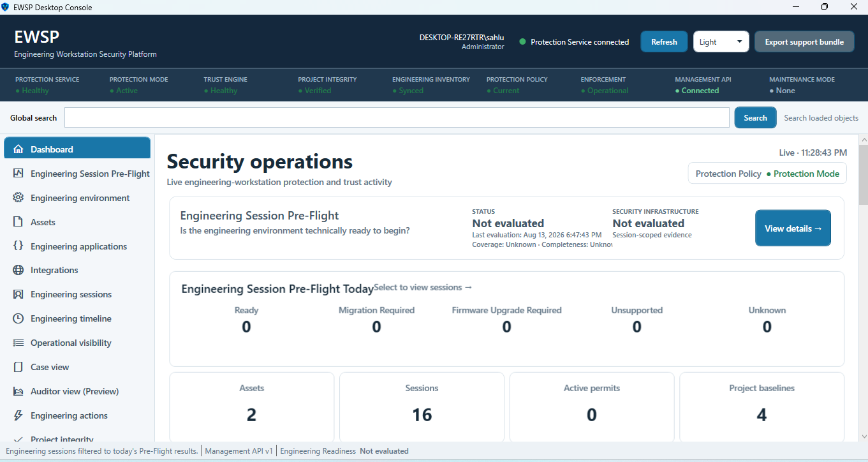Click the Engineering timeline clock icon
The height and width of the screenshot is (462, 868).
[18, 318]
